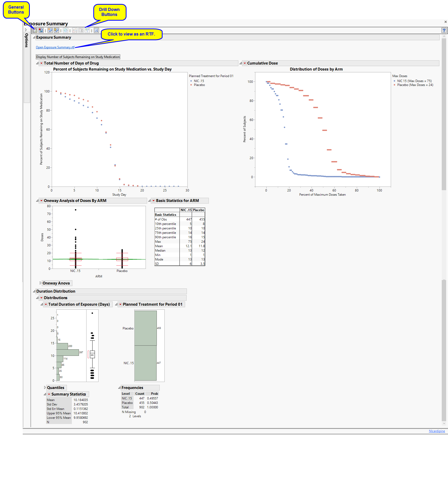Open the red triangle menu for Total Duration of Exposure (Days)

[x=46, y=304]
